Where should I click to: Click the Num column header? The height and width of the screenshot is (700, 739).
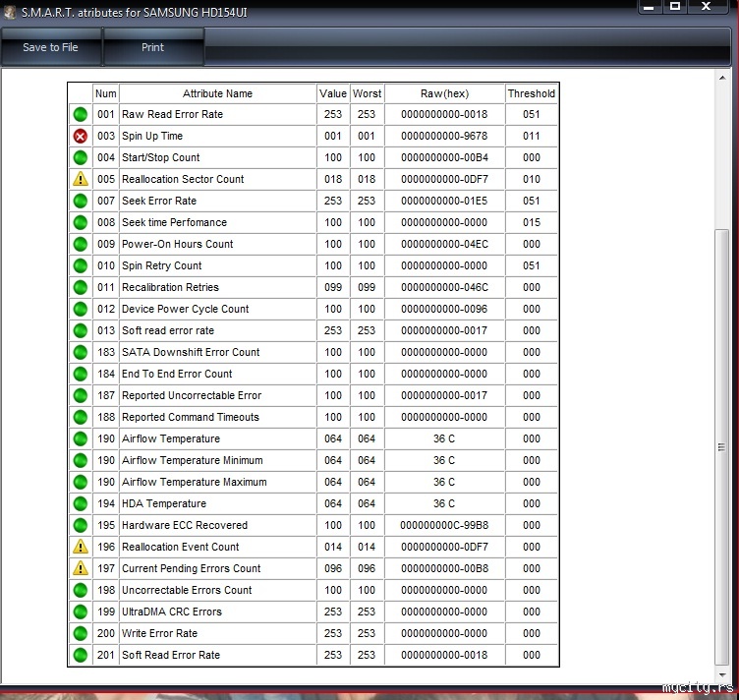point(105,93)
